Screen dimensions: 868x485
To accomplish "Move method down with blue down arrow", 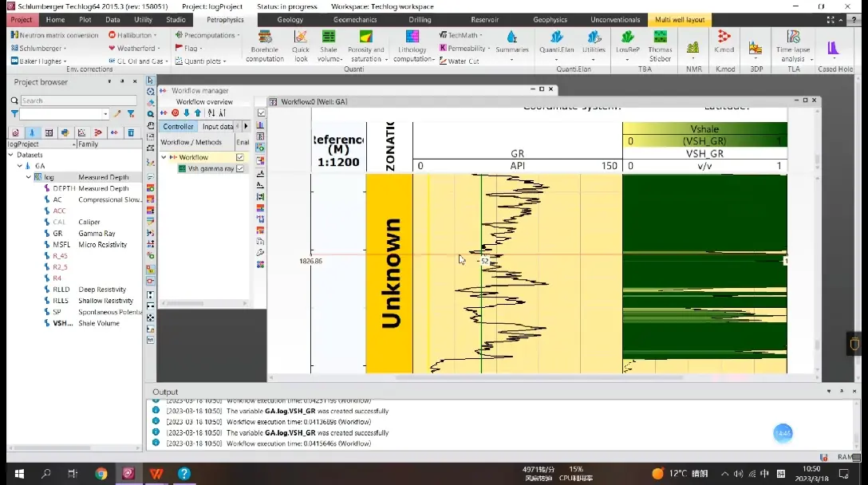I will pos(187,113).
